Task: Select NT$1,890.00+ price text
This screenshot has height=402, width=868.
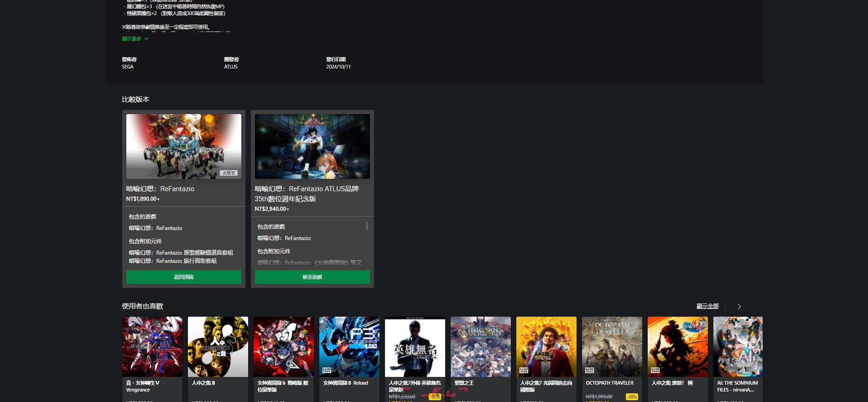Action: (x=143, y=199)
